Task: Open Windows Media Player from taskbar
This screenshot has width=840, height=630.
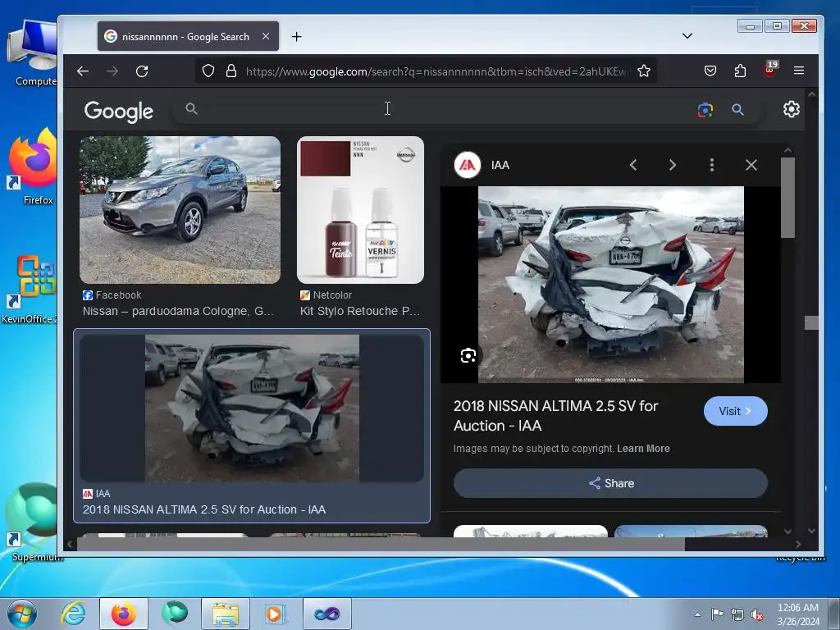Action: (276, 614)
